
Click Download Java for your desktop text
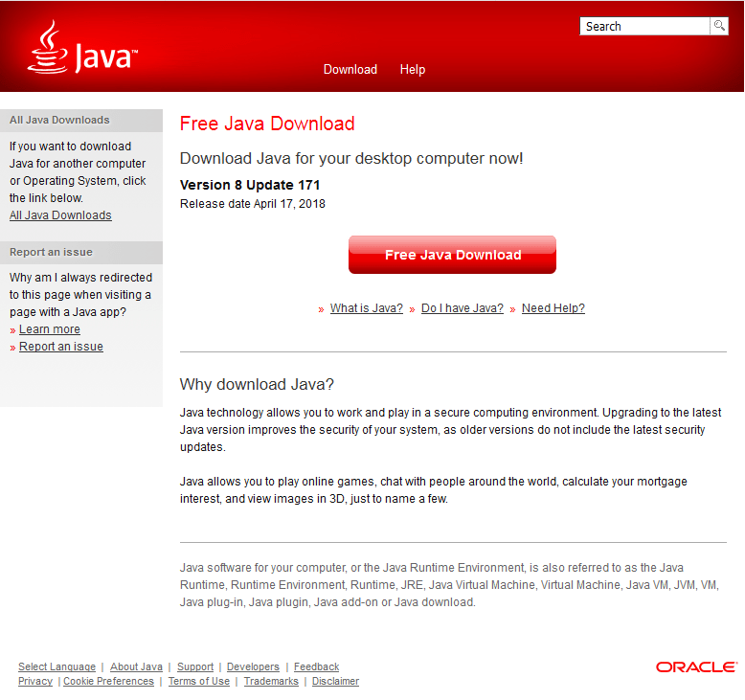pyautogui.click(x=351, y=158)
